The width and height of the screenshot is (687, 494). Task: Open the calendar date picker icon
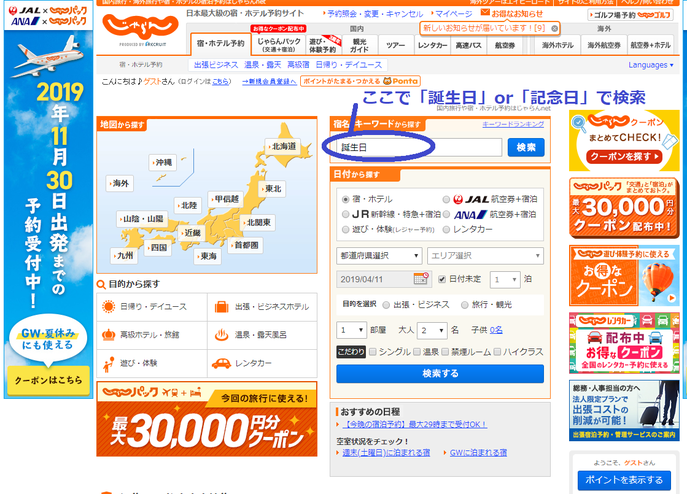coord(421,278)
